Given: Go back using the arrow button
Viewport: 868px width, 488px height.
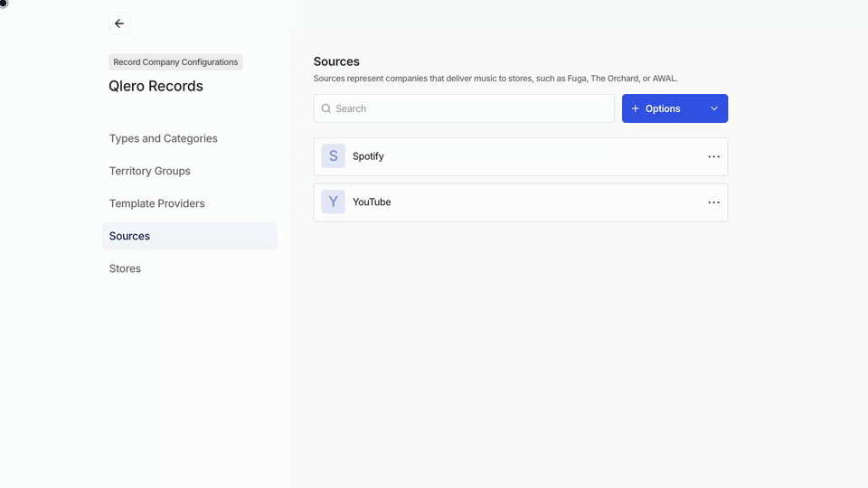Looking at the screenshot, I should (x=119, y=23).
